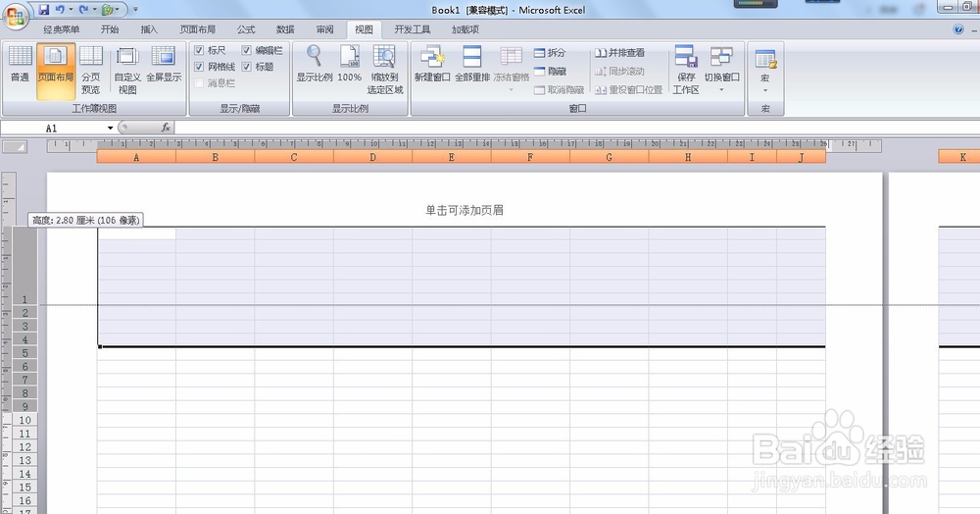Select row 14 header
The width and height of the screenshot is (980, 514).
point(25,474)
